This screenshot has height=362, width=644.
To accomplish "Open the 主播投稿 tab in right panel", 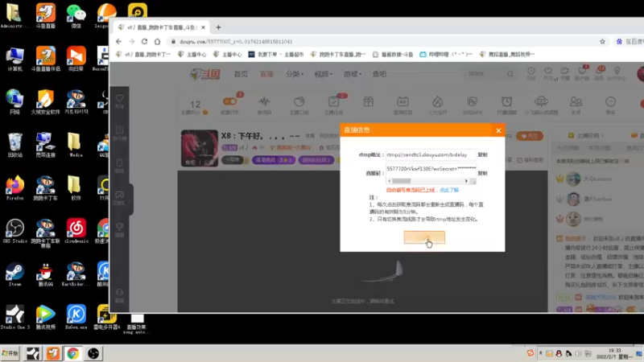I will click(x=587, y=135).
